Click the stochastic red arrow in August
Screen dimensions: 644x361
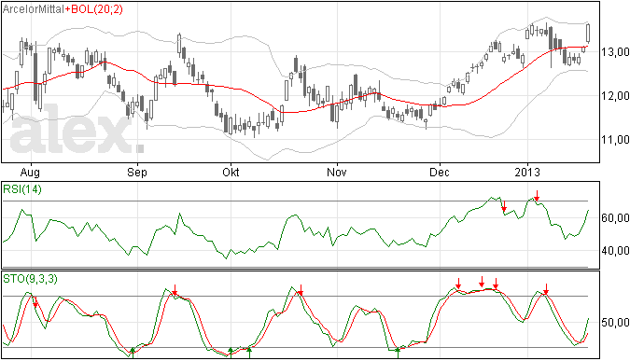(x=35, y=302)
